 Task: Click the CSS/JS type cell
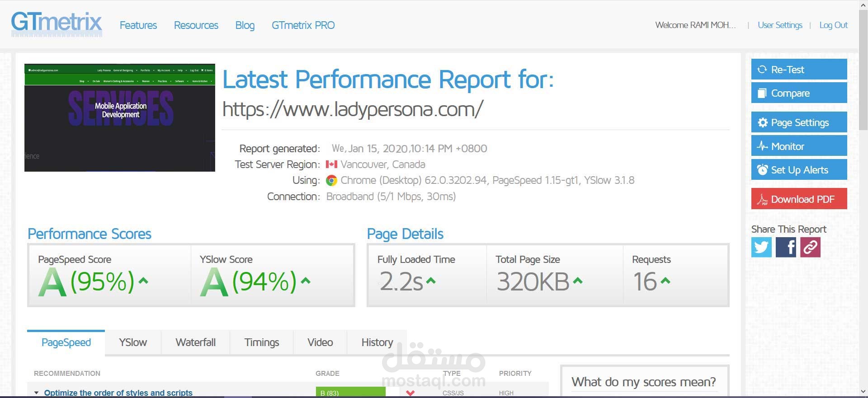coord(453,393)
